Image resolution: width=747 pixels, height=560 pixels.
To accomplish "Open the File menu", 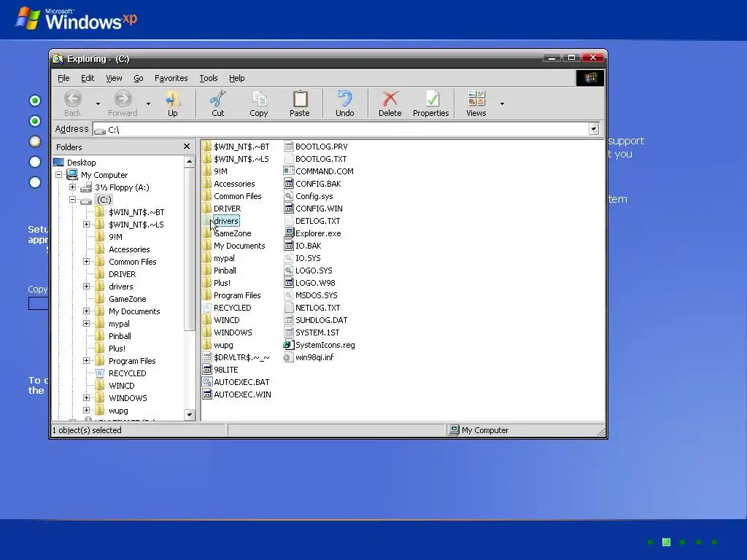I will [63, 78].
